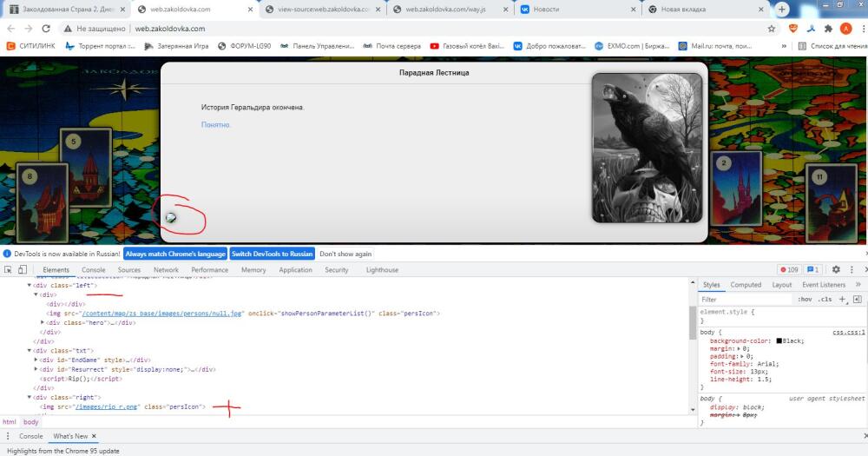Add new style rule with plus icon
868x456 pixels.
pos(842,299)
